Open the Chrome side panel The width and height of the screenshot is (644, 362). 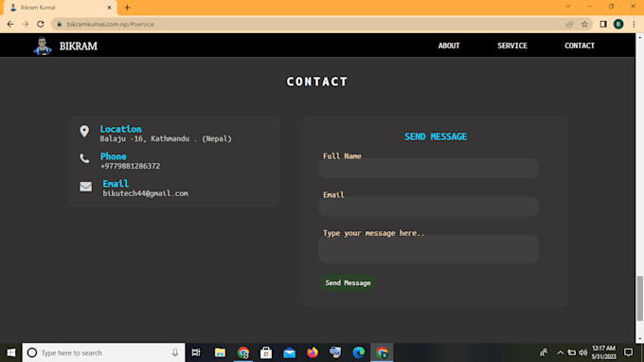[x=603, y=25]
